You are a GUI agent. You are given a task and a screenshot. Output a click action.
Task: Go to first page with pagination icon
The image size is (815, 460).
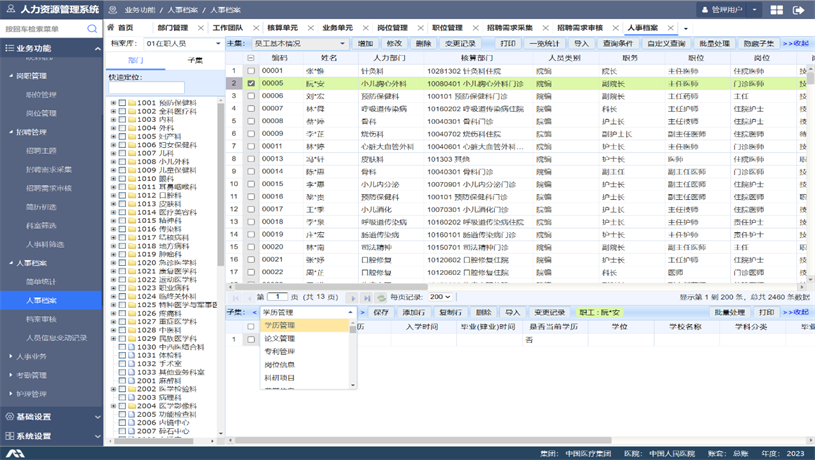pyautogui.click(x=235, y=298)
